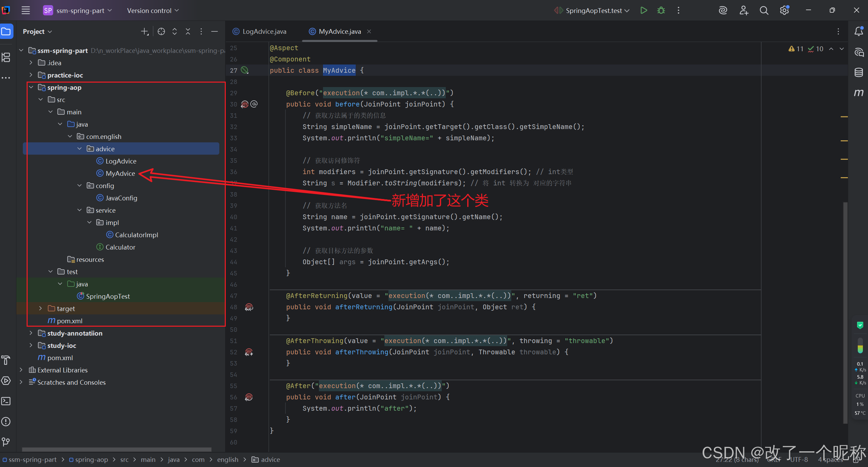
Task: Start debugging with the Debug bug icon
Action: 661,10
